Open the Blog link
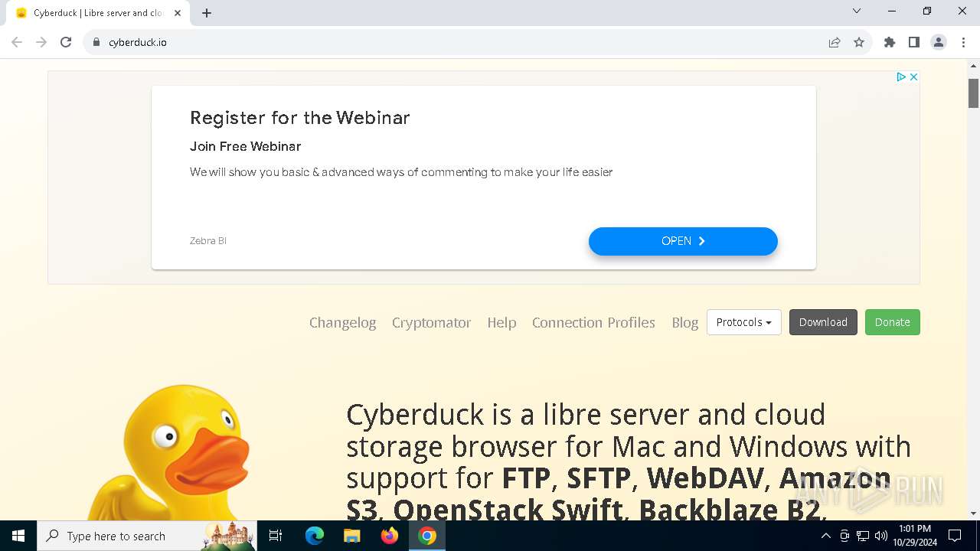This screenshot has width=980, height=551. [685, 322]
